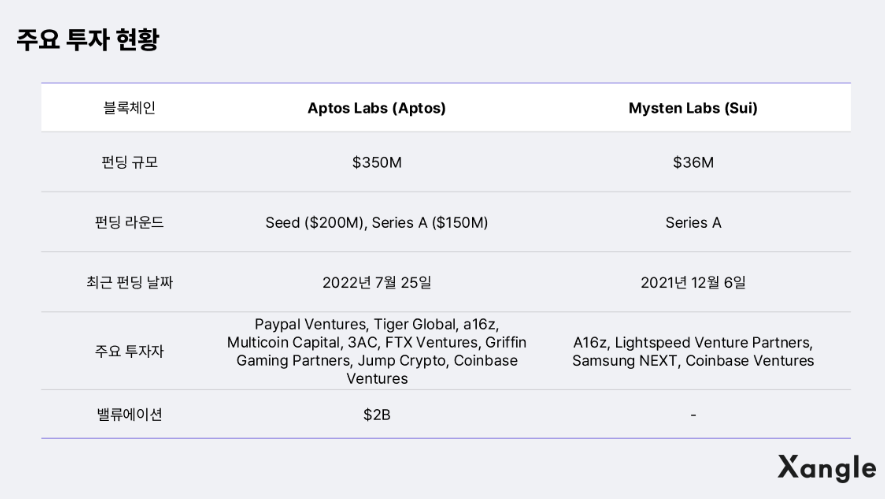Click the dash in Mysten Labs valuation cell
The image size is (885, 499).
[x=692, y=414]
